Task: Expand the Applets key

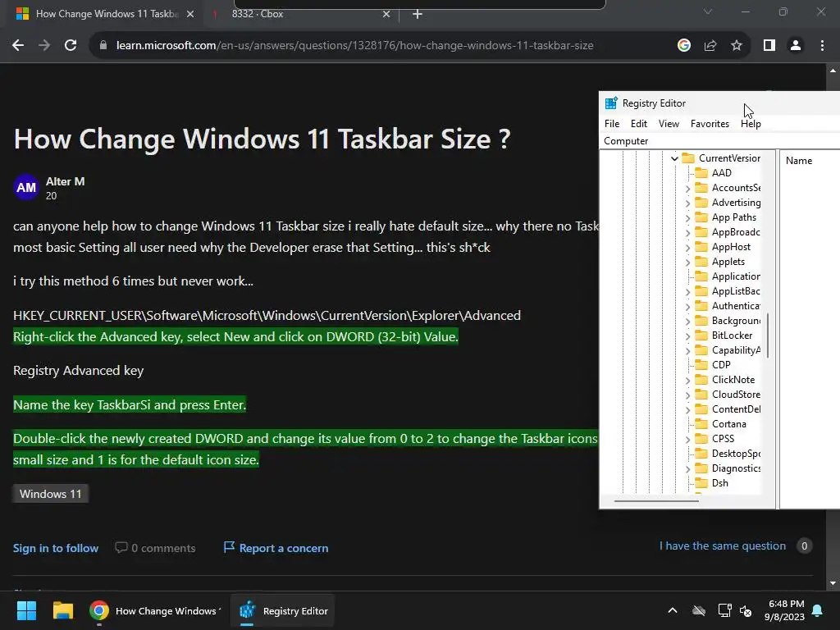Action: point(688,262)
